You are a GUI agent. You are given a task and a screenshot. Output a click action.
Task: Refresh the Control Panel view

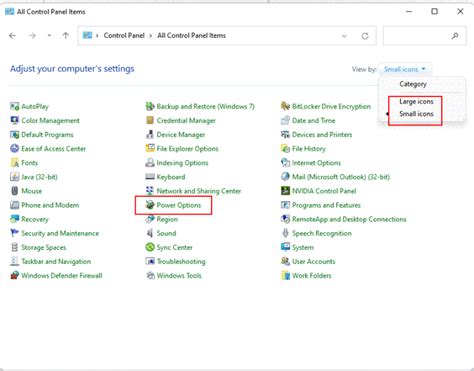tap(365, 36)
